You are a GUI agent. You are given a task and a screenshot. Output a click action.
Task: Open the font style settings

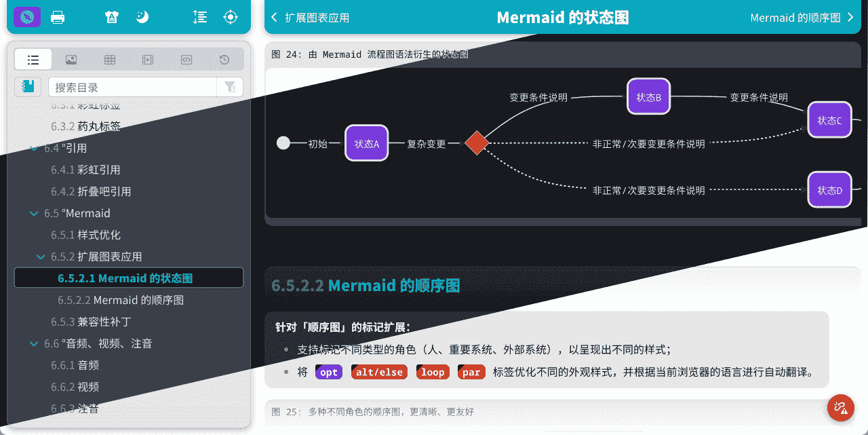coord(111,17)
